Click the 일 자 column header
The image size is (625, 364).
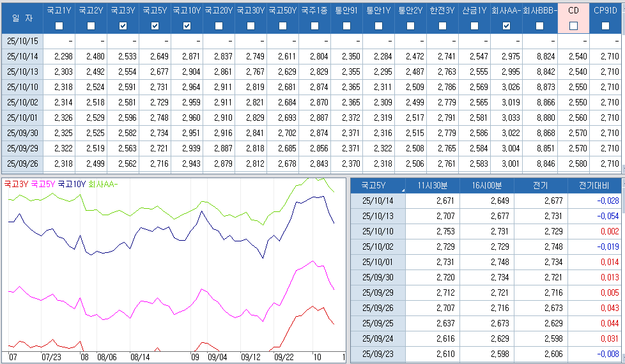[22, 18]
